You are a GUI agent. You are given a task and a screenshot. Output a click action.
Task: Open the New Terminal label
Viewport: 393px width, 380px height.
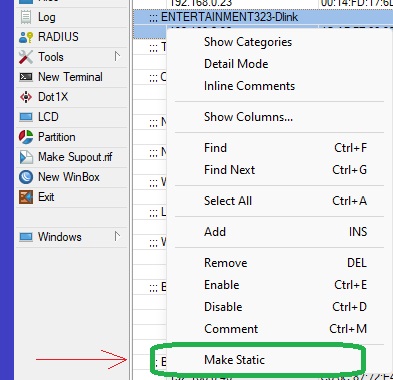pos(70,77)
